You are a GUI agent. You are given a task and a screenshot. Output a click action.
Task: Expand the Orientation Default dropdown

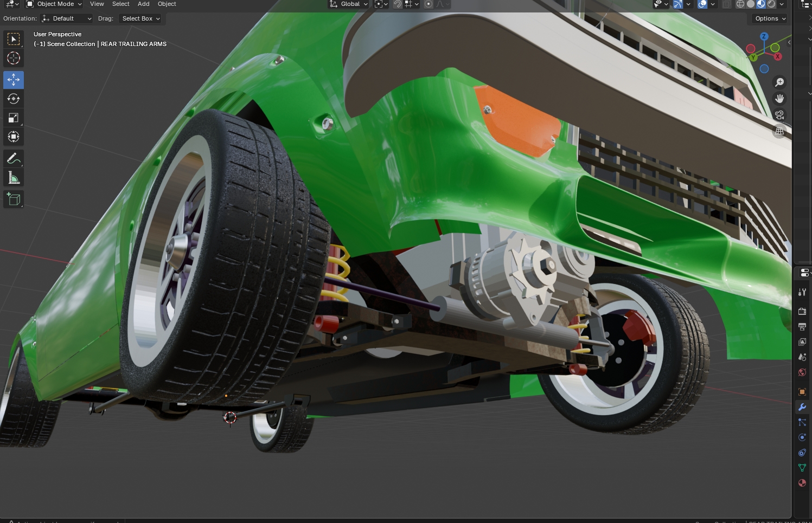67,18
